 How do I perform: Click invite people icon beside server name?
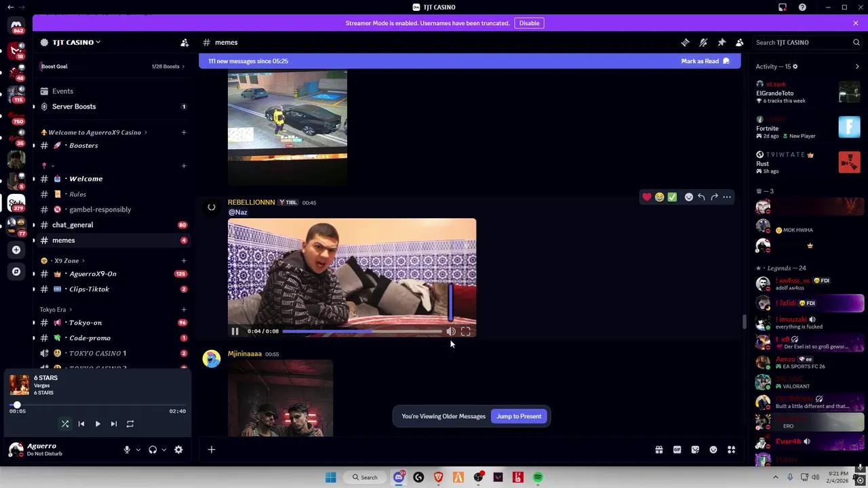(x=184, y=42)
